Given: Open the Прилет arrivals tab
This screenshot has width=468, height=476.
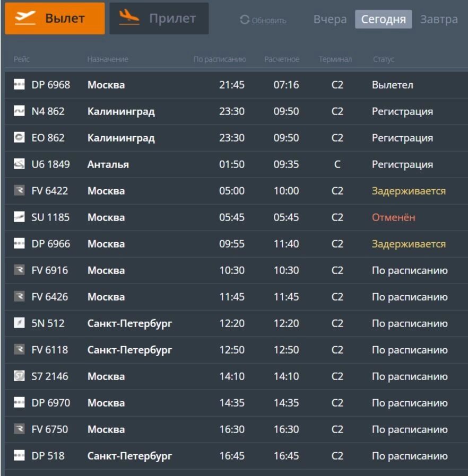Looking at the screenshot, I should 159,19.
